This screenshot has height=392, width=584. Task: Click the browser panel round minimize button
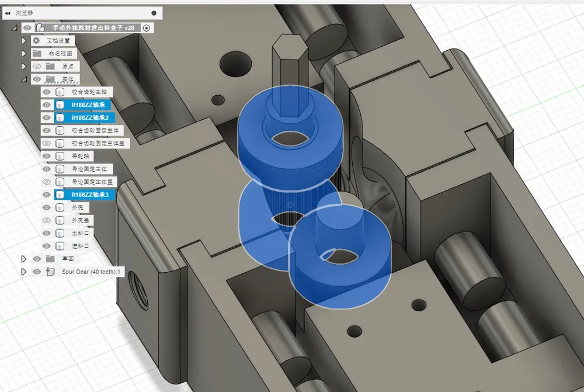click(154, 13)
